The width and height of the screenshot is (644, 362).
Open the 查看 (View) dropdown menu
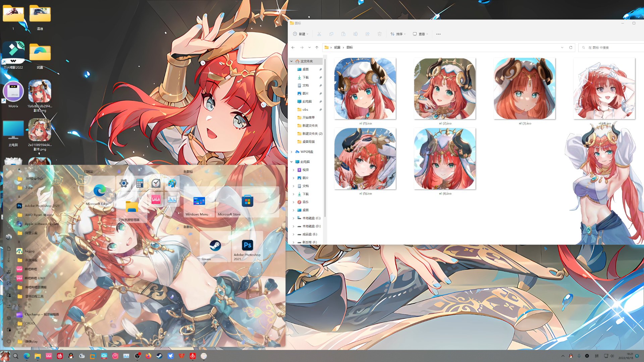coord(421,34)
